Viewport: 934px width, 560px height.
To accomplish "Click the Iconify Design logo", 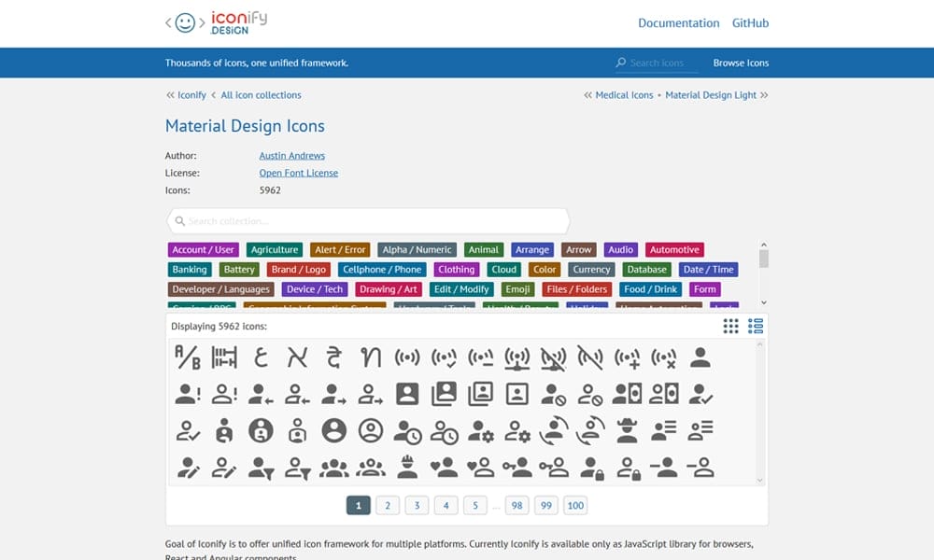I will tap(217, 23).
